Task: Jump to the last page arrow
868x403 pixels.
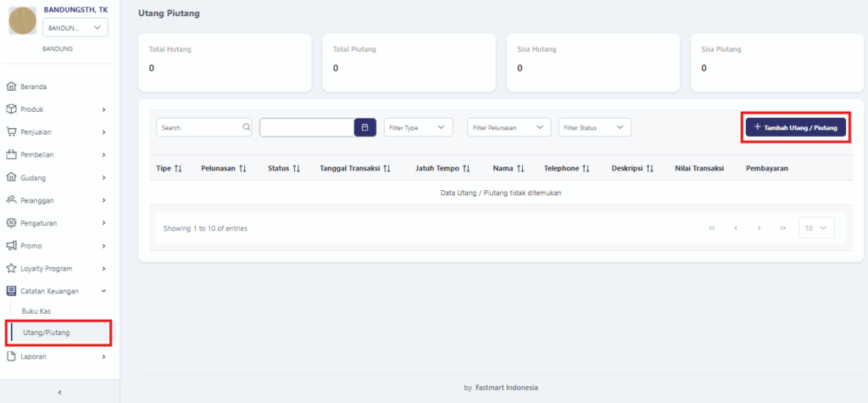Action: [x=782, y=228]
